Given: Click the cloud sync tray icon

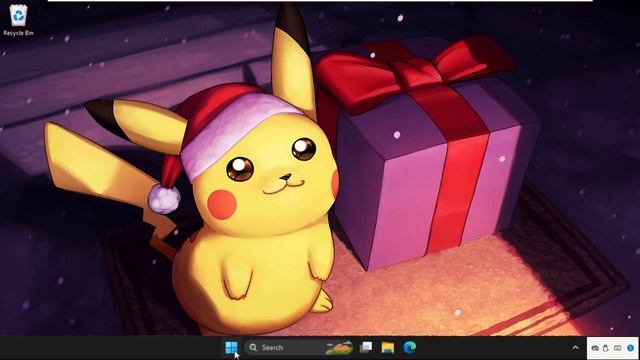Looking at the screenshot, I should pyautogui.click(x=595, y=348).
